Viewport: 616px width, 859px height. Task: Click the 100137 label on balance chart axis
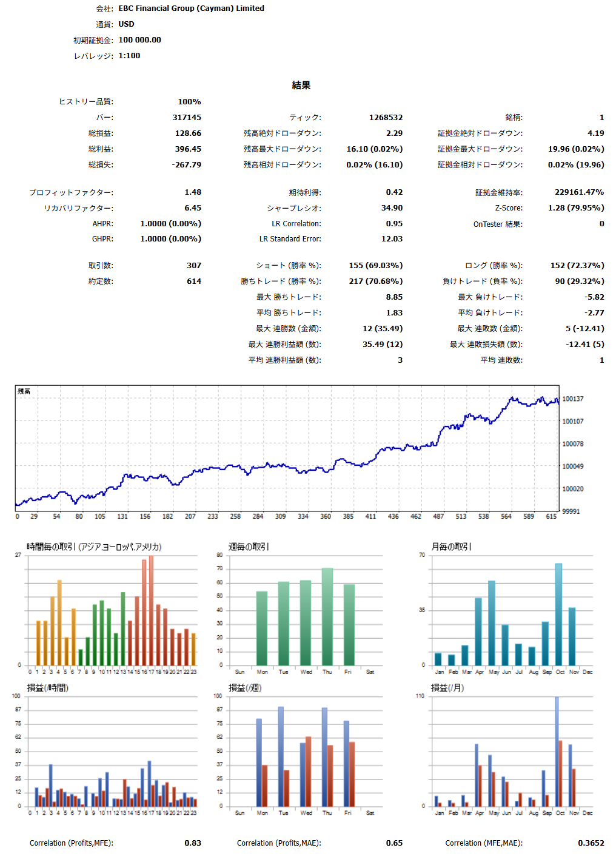572,399
